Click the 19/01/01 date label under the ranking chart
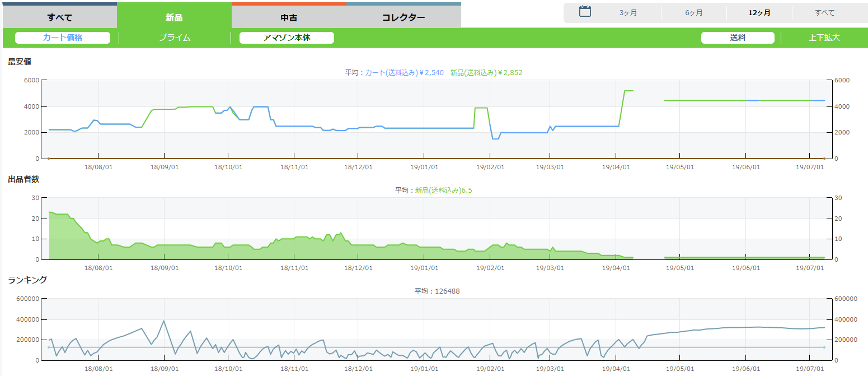This screenshot has width=868, height=376. (424, 369)
